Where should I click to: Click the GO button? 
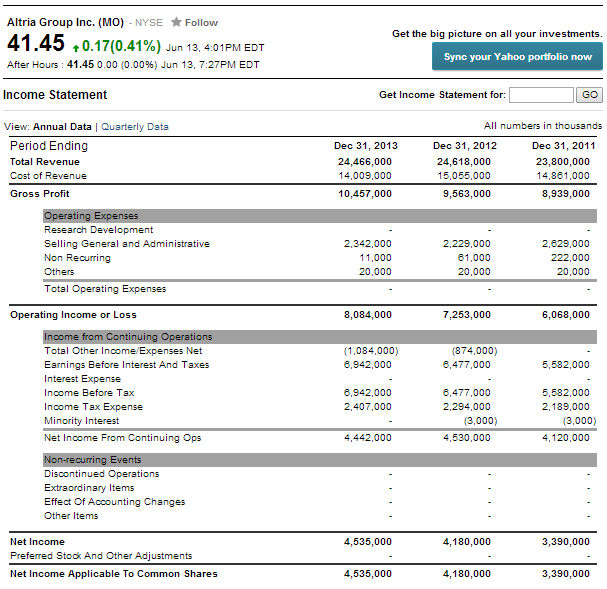(x=589, y=95)
